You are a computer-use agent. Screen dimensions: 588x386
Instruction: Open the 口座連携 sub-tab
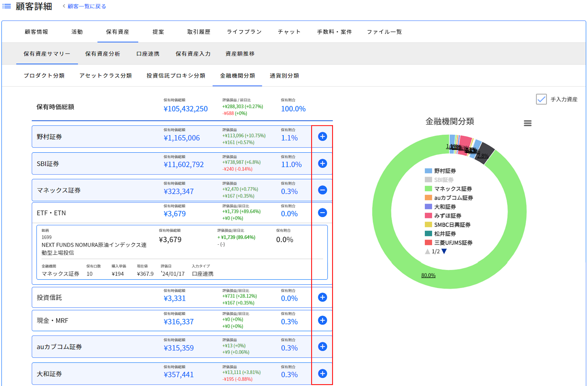[x=148, y=54]
